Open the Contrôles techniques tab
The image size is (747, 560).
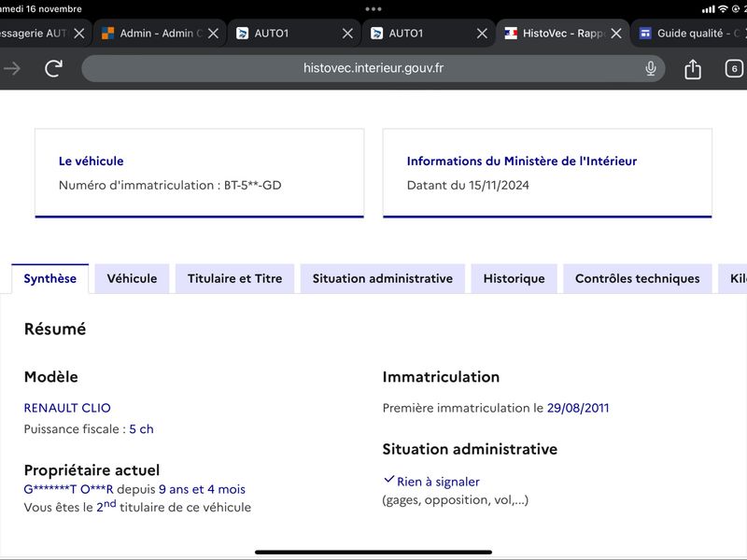tap(638, 278)
